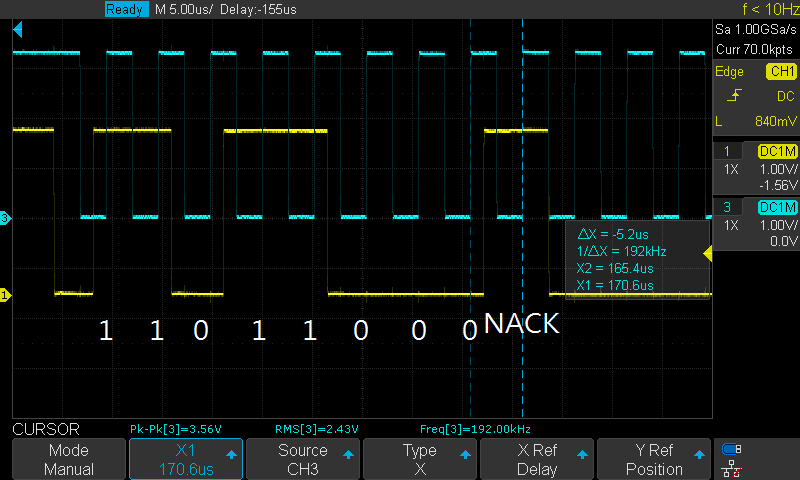Click channel 1 offset -1.56V value
Image resolution: width=800 pixels, height=480 pixels.
pos(778,185)
